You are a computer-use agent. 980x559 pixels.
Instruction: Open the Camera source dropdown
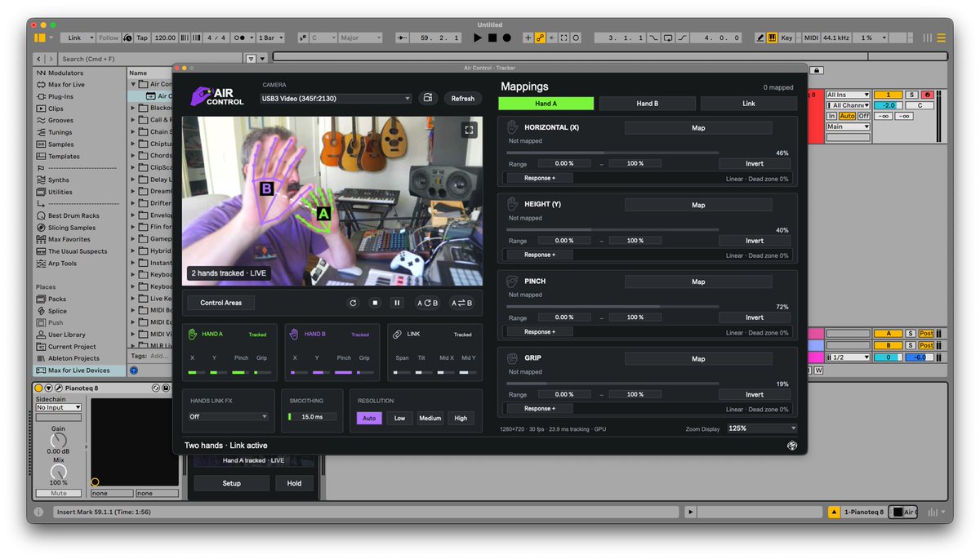coord(336,99)
